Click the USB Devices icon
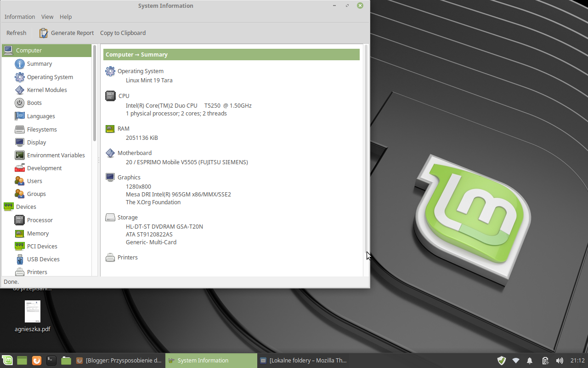Viewport: 588px width, 368px height. [19, 259]
